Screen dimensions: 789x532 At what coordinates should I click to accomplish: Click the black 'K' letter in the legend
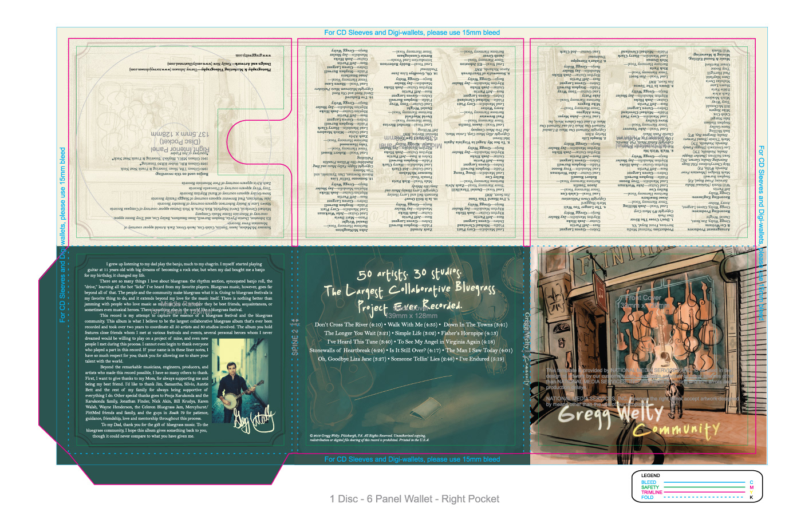click(752, 497)
